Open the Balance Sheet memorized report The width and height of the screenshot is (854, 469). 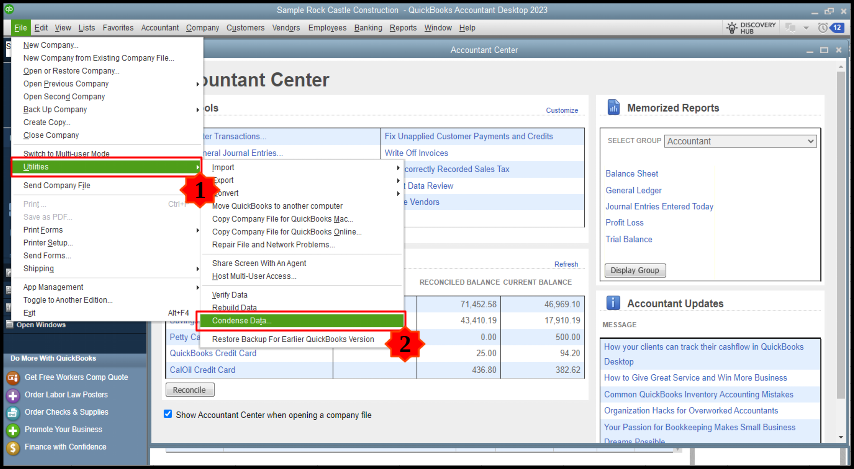click(631, 174)
